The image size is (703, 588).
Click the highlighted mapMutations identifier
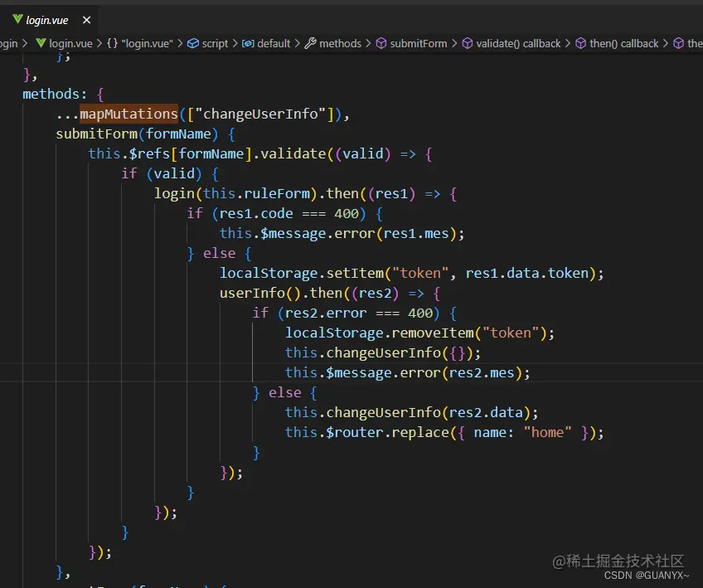click(x=129, y=114)
